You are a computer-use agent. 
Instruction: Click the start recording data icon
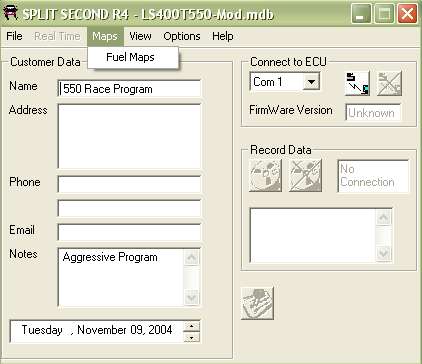[265, 175]
